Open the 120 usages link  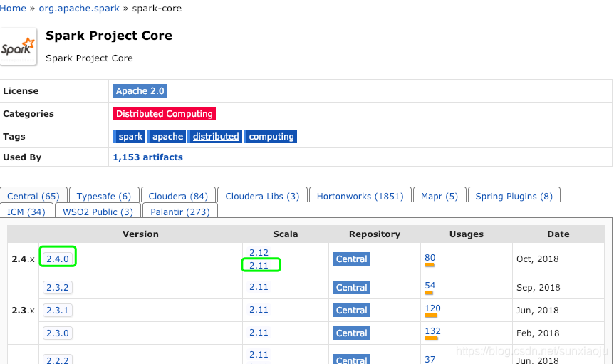[432, 308]
